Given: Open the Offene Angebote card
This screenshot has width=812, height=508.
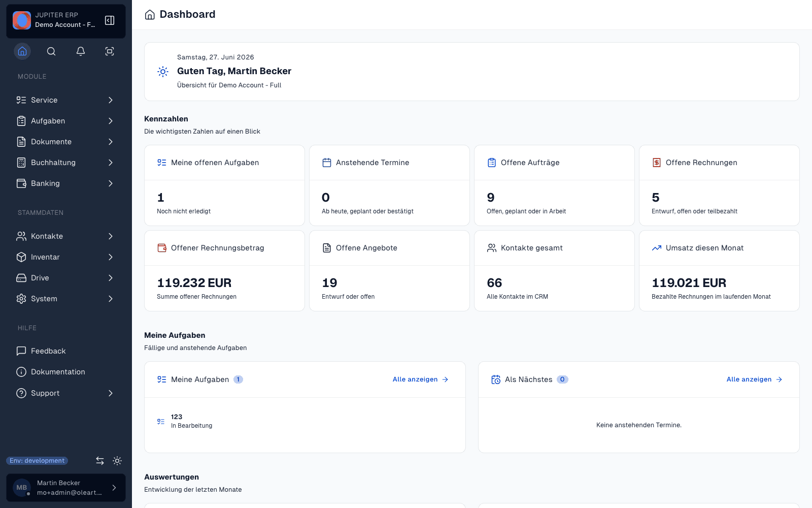Looking at the screenshot, I should point(389,271).
